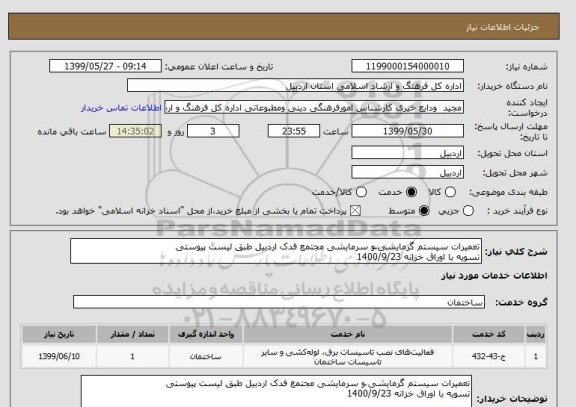Click the تاریخ نیاز column header
The width and height of the screenshot is (576, 407).
pyautogui.click(x=59, y=334)
